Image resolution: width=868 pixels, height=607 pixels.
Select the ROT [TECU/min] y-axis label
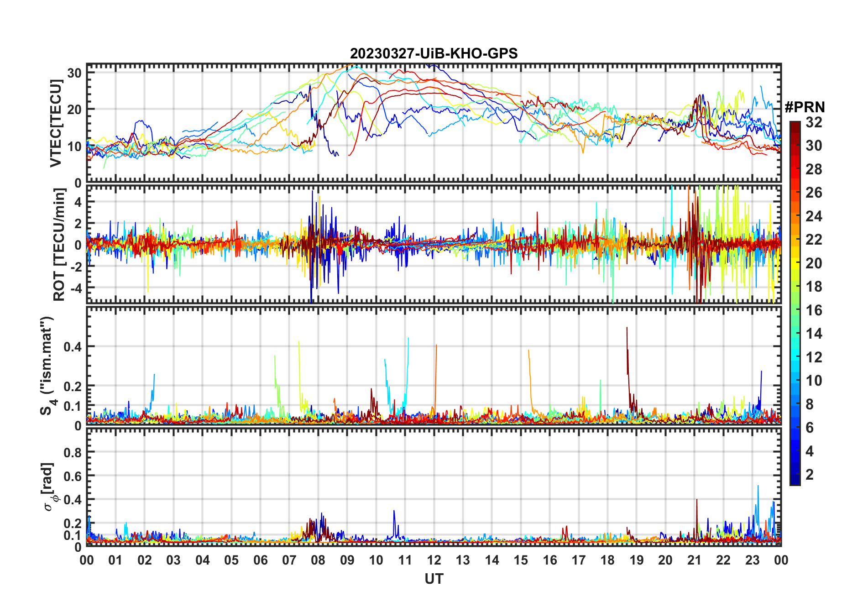[x=59, y=245]
